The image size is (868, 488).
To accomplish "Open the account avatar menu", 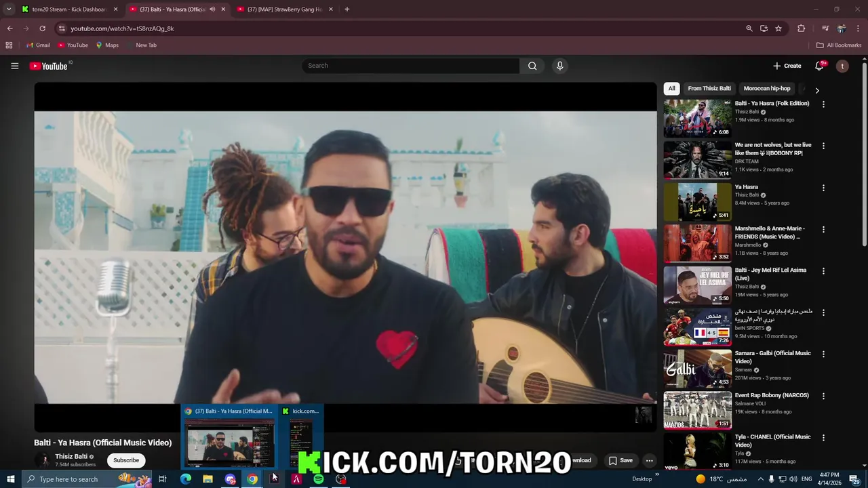I will coord(842,66).
